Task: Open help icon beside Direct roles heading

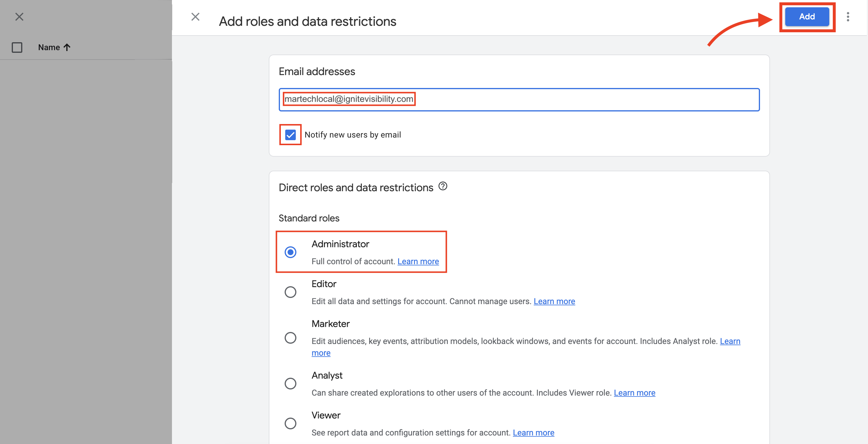Action: click(443, 186)
